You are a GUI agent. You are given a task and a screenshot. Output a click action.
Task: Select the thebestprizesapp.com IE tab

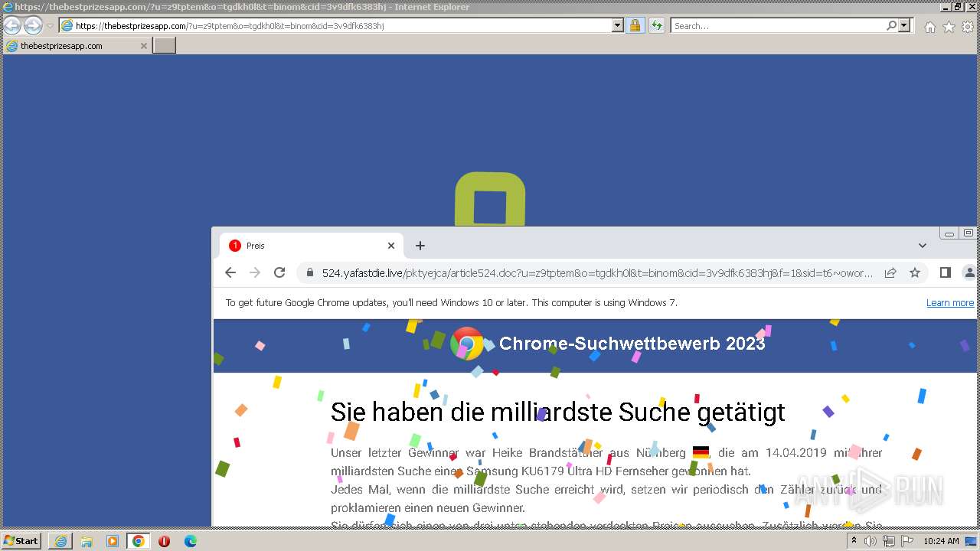point(77,46)
